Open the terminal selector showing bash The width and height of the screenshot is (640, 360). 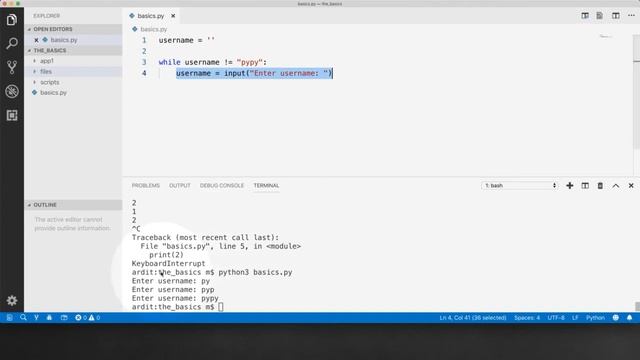click(x=520, y=186)
